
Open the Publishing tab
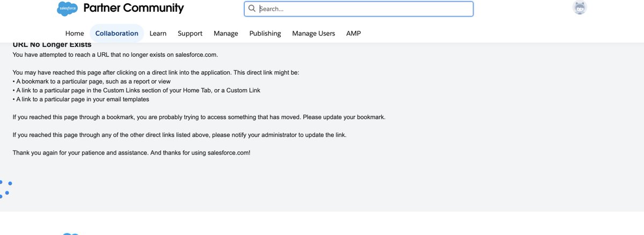pos(265,33)
